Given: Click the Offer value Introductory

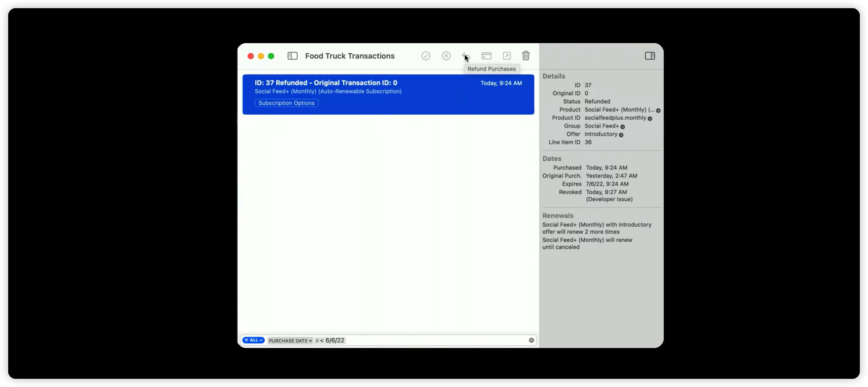Looking at the screenshot, I should (x=601, y=134).
